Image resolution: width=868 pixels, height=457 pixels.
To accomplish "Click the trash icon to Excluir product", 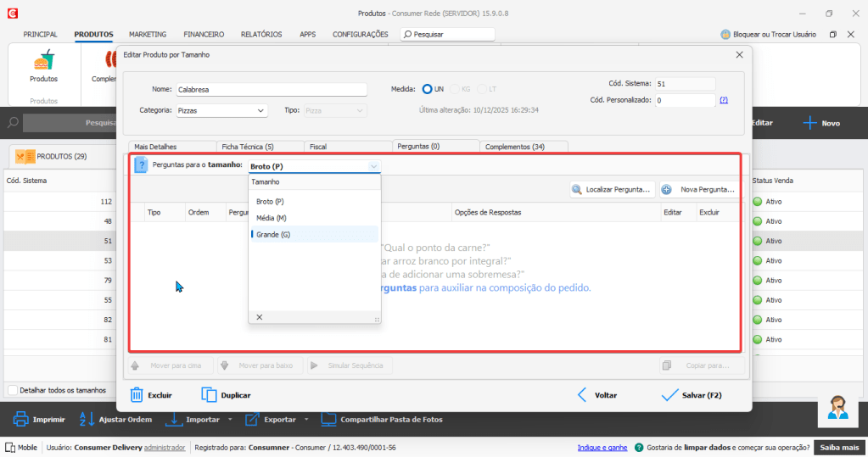I will (x=136, y=394).
